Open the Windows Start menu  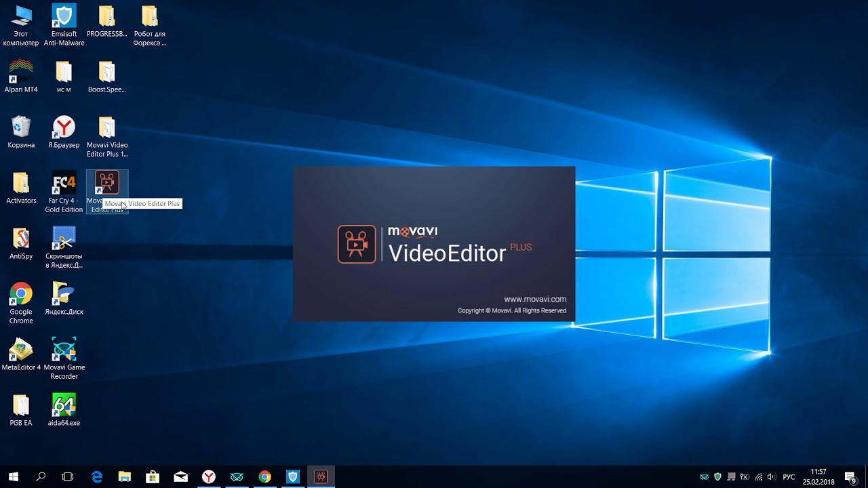13,477
